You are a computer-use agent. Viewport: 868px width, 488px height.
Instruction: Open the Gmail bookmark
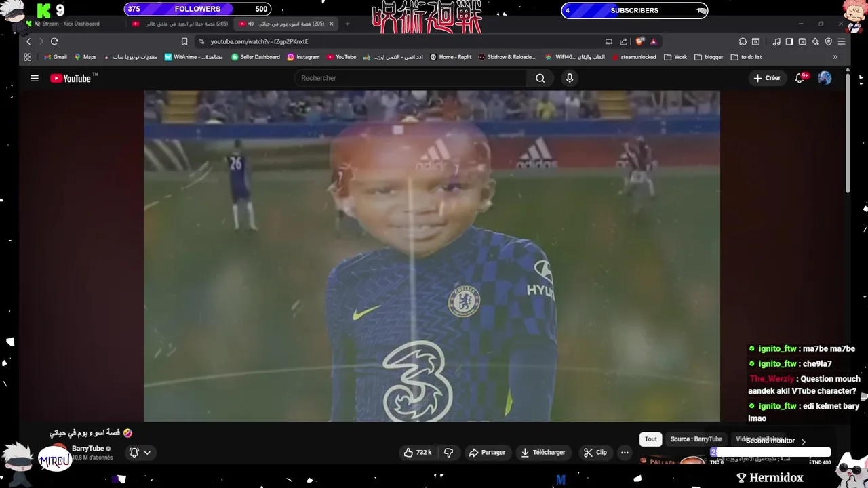point(56,57)
